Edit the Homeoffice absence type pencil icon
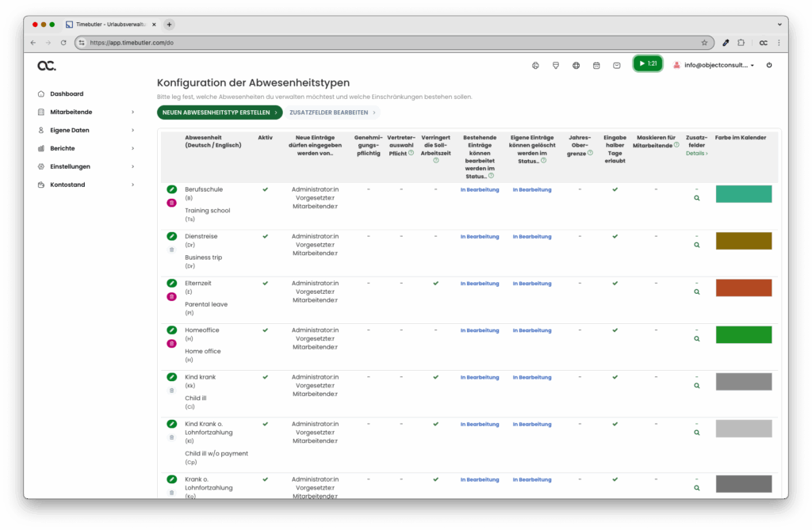Image resolution: width=812 pixels, height=530 pixels. 171,330
